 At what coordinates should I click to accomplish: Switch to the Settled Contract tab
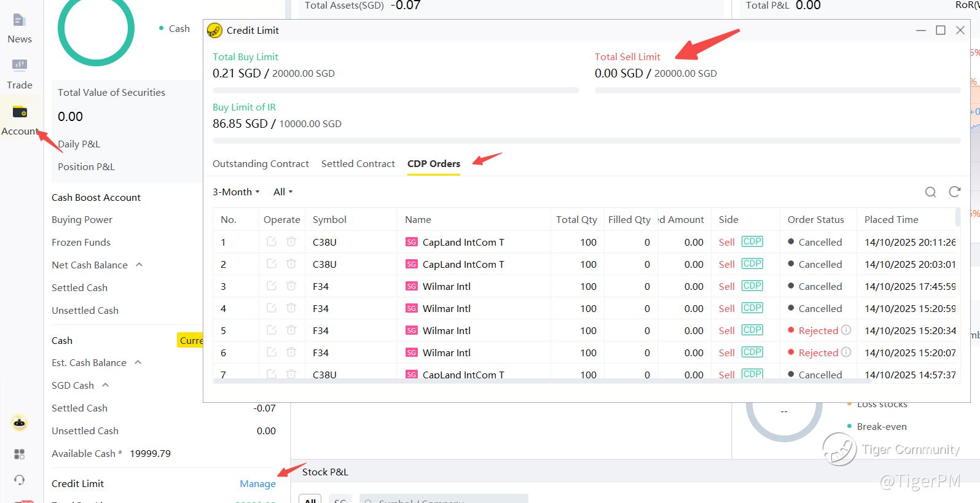[x=358, y=164]
